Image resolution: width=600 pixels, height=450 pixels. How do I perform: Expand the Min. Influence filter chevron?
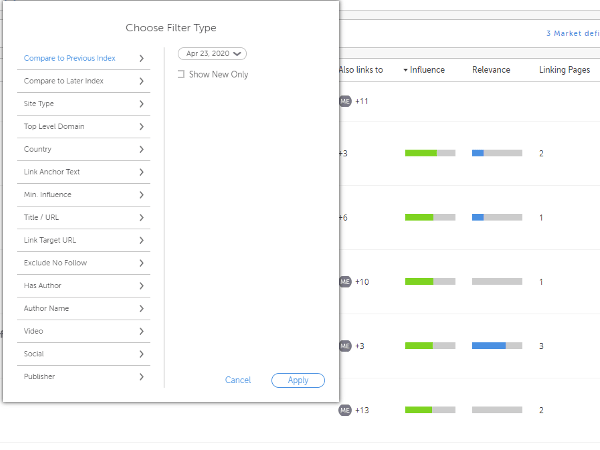point(142,195)
